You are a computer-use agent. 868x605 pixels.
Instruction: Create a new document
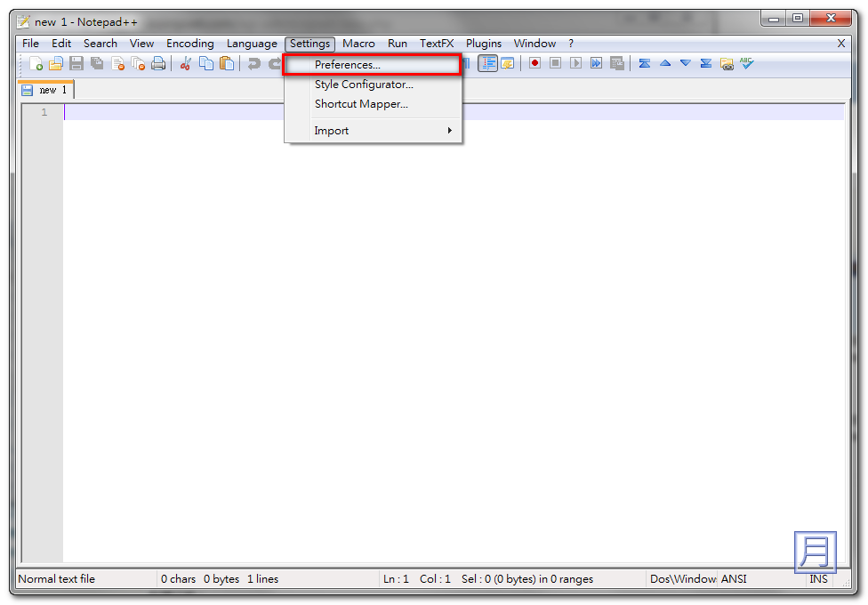[x=35, y=63]
